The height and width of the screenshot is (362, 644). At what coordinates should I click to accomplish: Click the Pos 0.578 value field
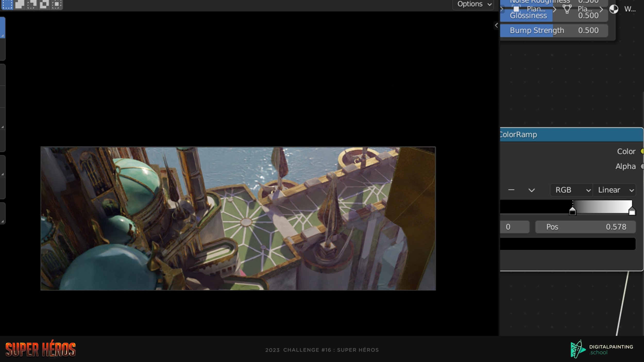[585, 227]
